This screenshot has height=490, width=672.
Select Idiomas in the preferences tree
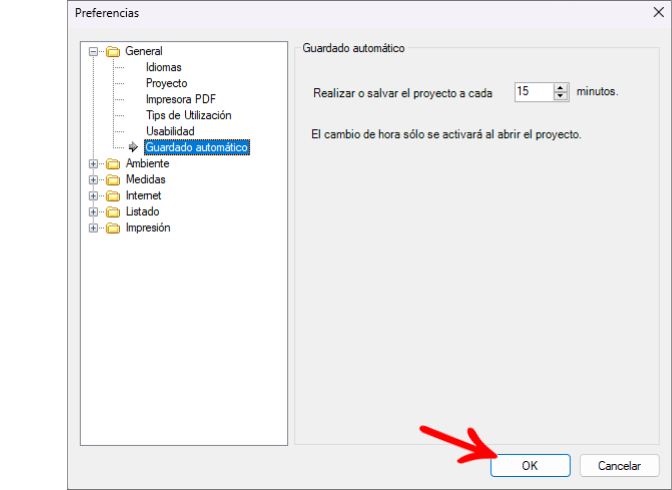coord(163,67)
